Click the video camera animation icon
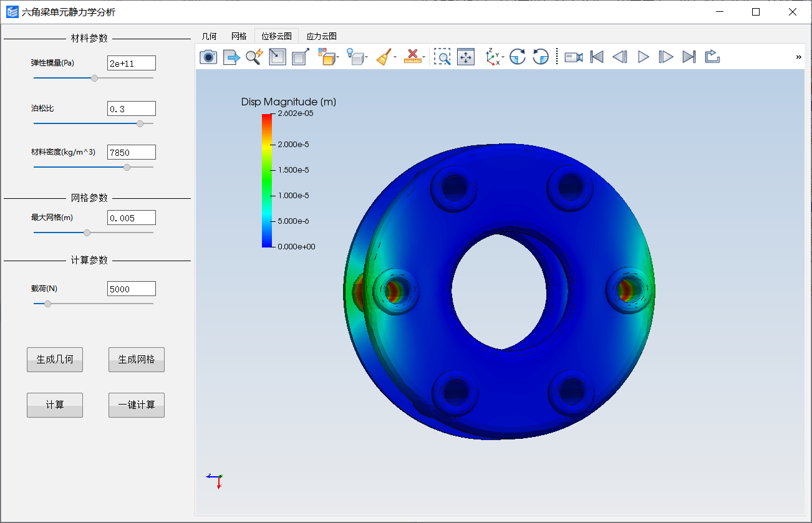Screen dimensions: 812x523 click(x=574, y=57)
